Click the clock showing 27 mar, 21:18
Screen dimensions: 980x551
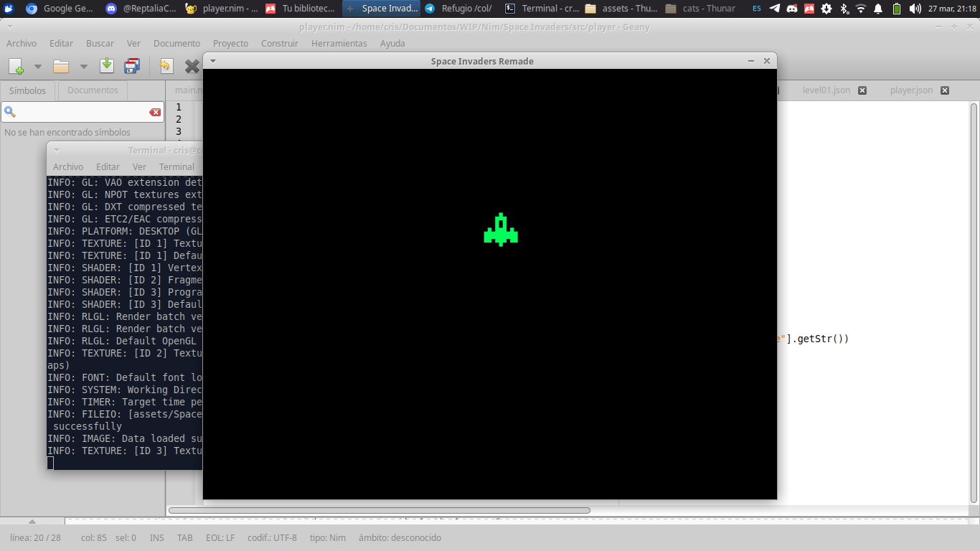coord(951,9)
